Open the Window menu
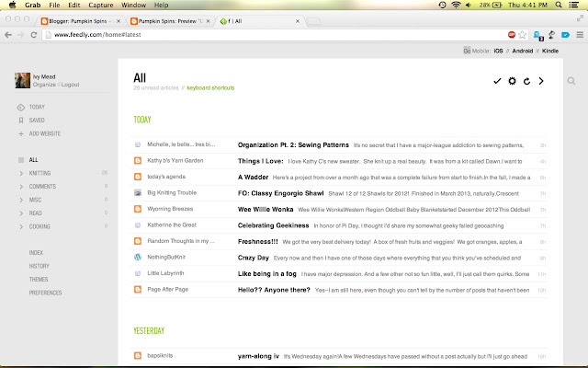The width and height of the screenshot is (588, 368). (x=133, y=5)
